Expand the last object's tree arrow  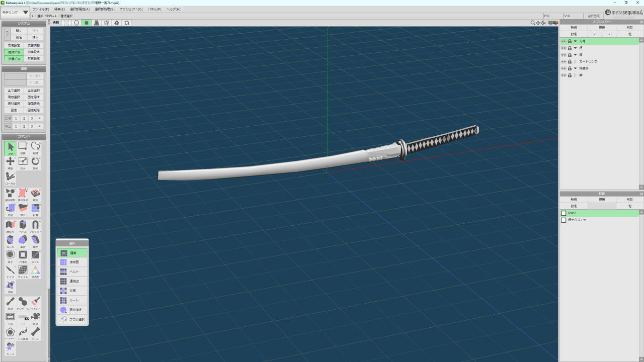575,75
